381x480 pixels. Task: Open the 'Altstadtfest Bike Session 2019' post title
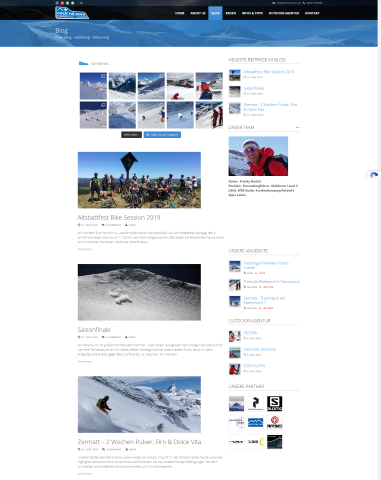(x=119, y=217)
